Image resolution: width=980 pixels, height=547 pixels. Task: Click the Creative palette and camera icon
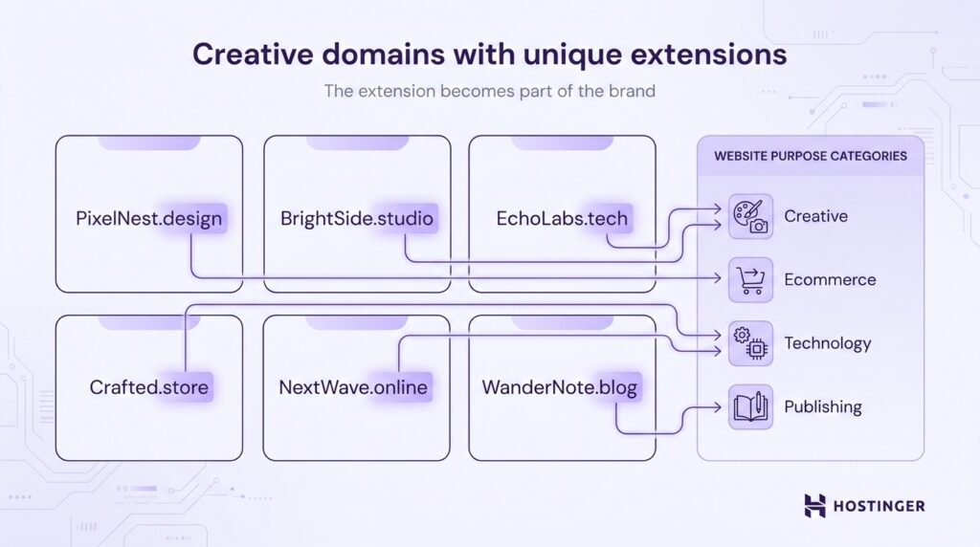coord(750,217)
